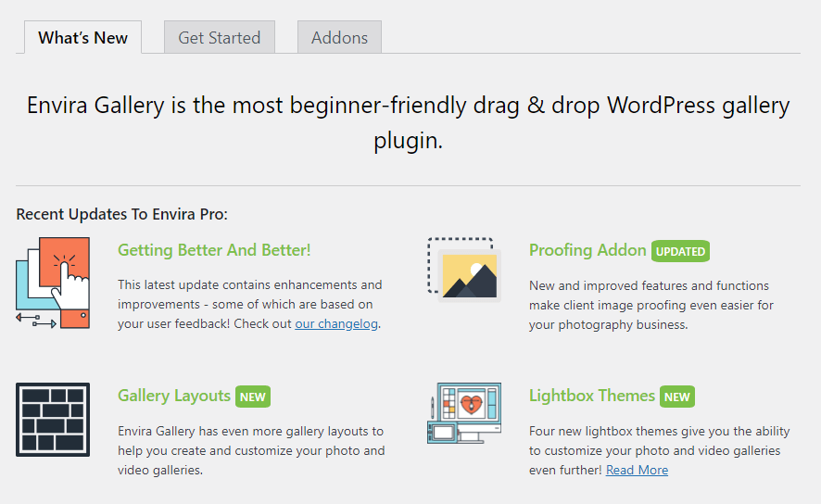The width and height of the screenshot is (821, 504).
Task: Switch to the What's New tab
Action: pyautogui.click(x=82, y=38)
